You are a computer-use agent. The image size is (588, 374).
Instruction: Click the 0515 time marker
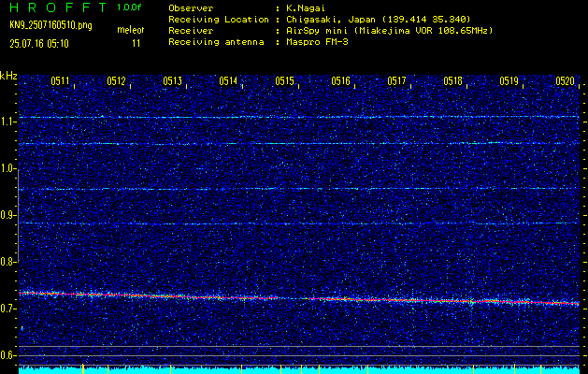(284, 81)
